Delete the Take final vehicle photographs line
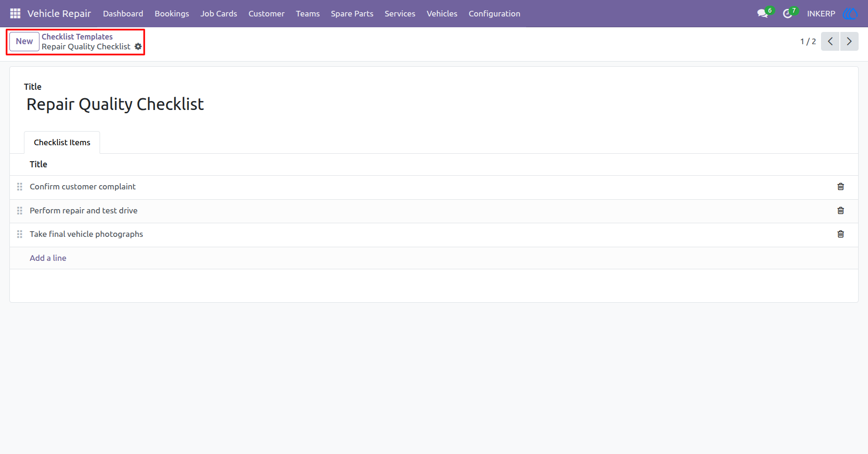 coord(841,234)
